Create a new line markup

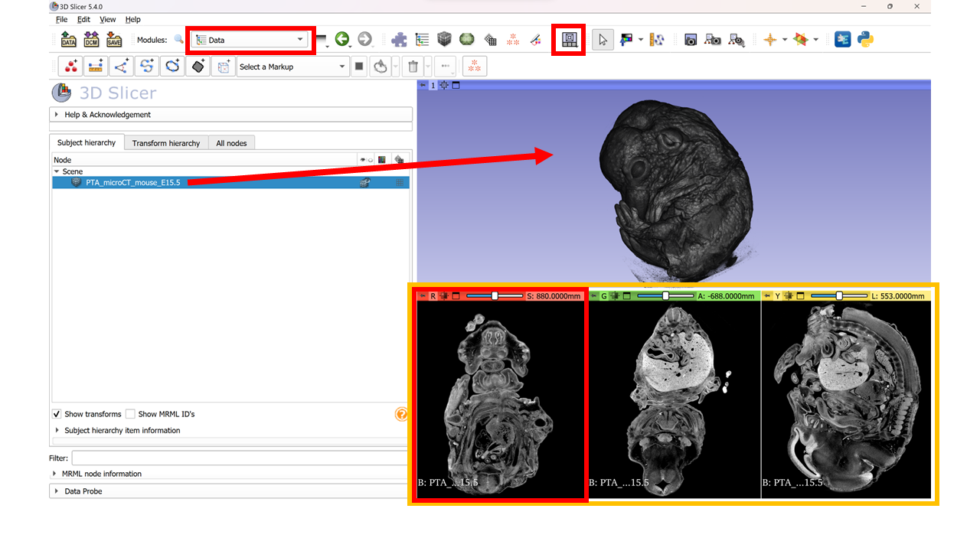(x=96, y=67)
